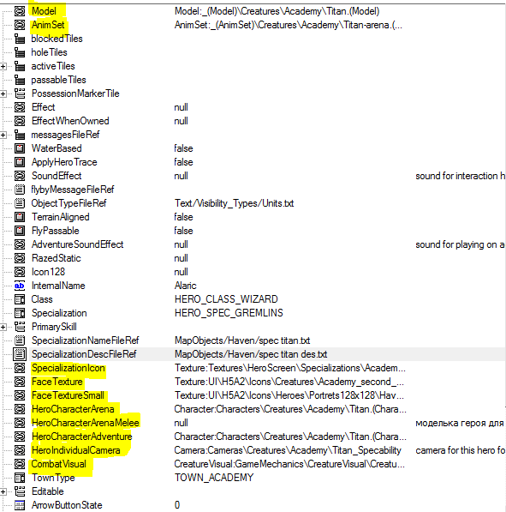
Task: Click the file icon beside SpecializationDescFileRef
Action: pos(20,354)
